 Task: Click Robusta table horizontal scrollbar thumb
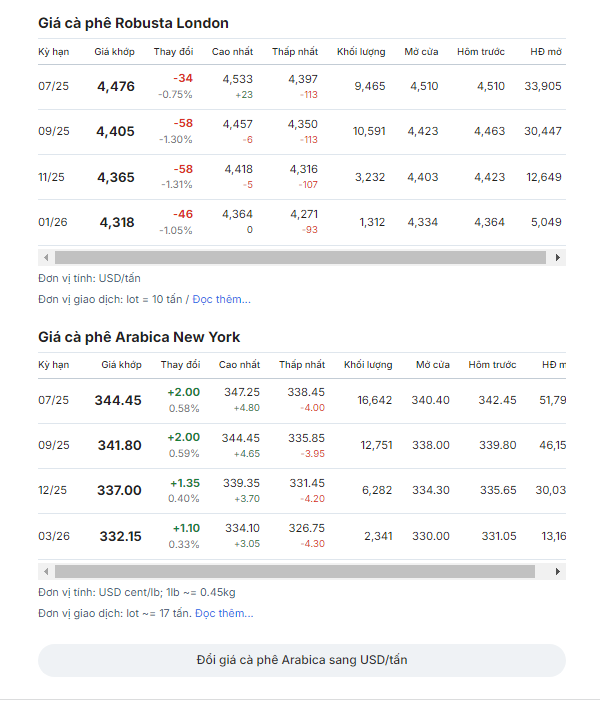coord(300,258)
